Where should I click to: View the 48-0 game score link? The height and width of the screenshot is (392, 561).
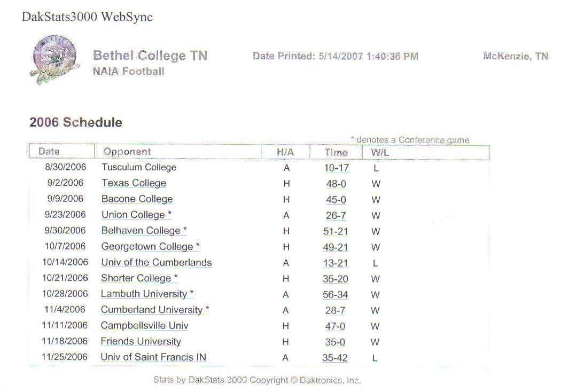336,184
